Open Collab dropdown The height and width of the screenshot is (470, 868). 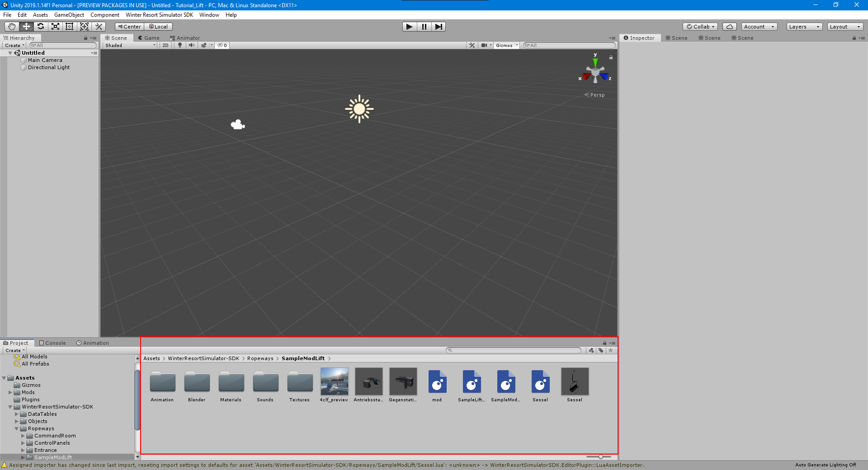[x=700, y=27]
